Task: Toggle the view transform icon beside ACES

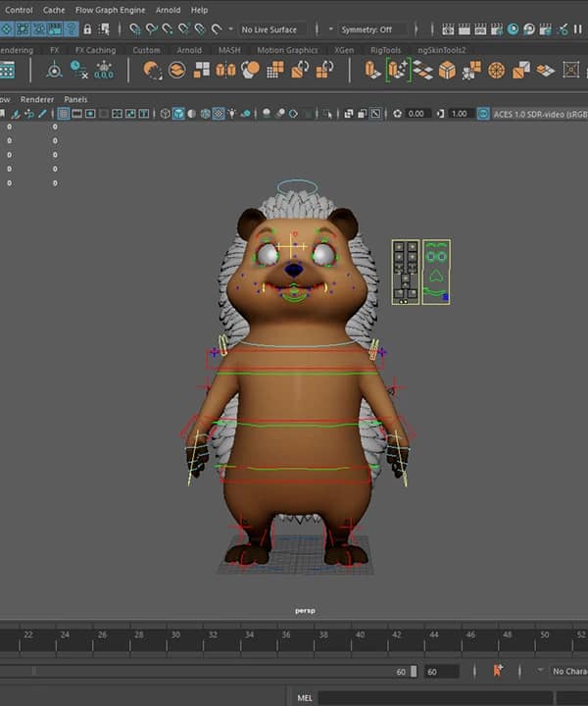Action: (x=483, y=114)
